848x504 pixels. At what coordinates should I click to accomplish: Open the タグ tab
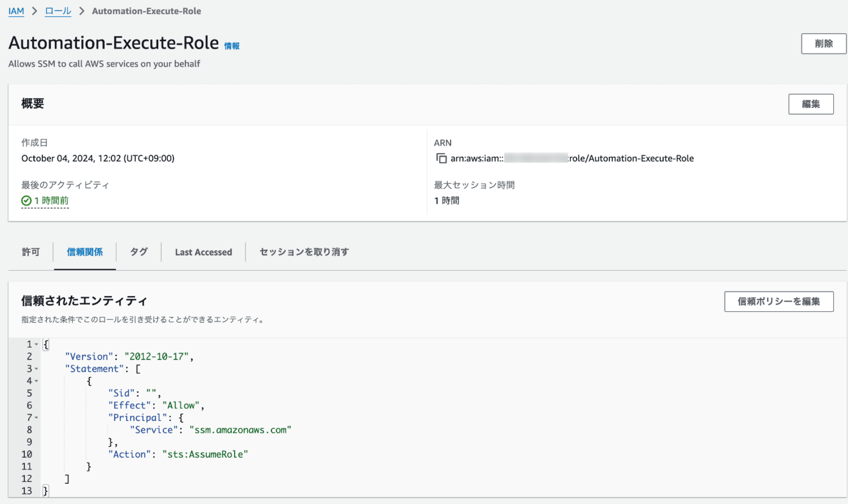[139, 252]
